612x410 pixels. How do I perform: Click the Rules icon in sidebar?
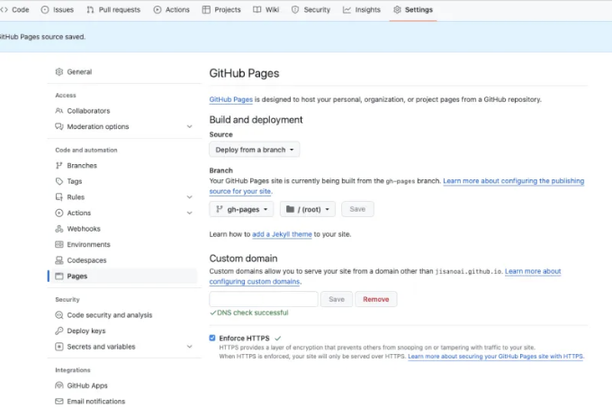[x=59, y=197]
